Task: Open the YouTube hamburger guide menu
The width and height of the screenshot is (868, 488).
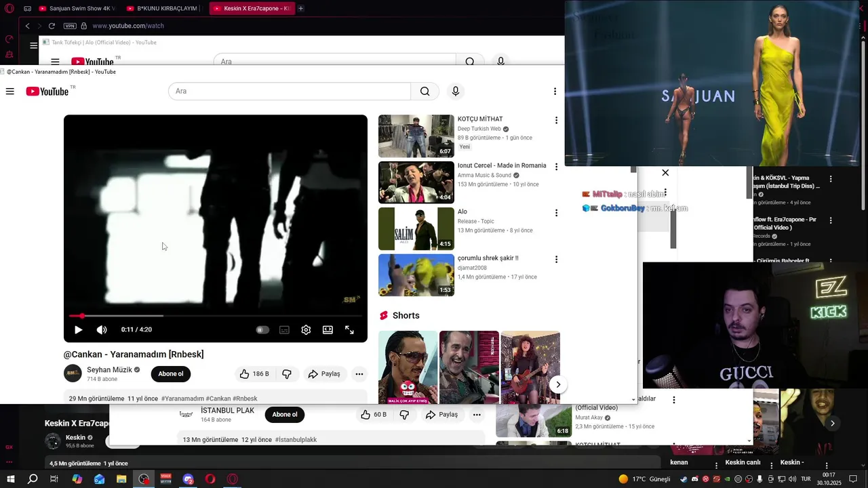Action: point(9,91)
